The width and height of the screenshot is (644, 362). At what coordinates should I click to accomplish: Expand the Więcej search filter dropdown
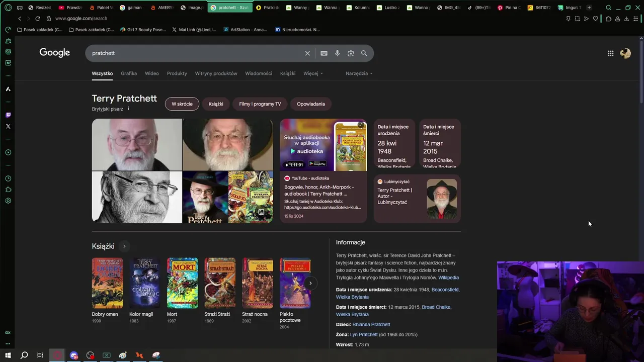point(313,73)
